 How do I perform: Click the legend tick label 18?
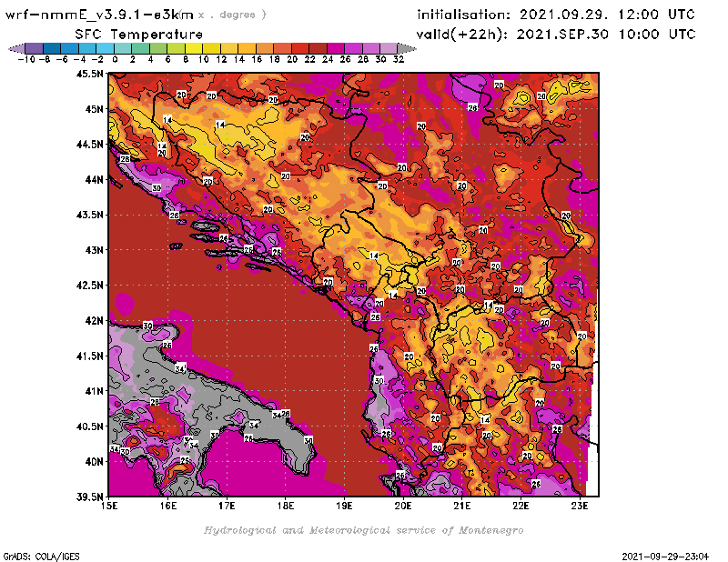[x=275, y=59]
